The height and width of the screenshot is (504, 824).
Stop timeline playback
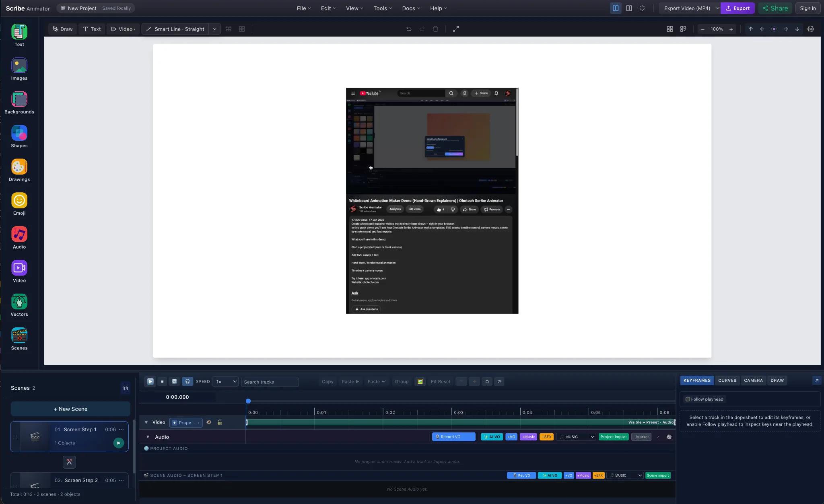coord(162,381)
